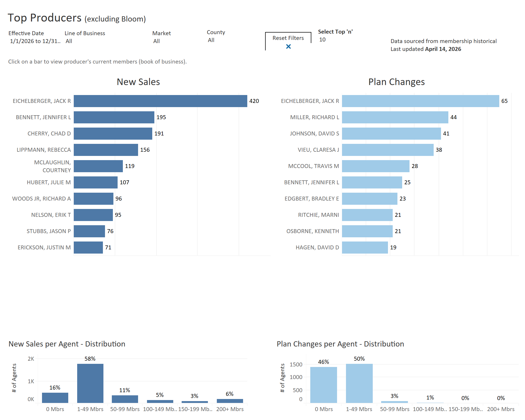This screenshot has height=420, width=525.
Task: Open the Effective Date filter dropdown
Action: coord(35,41)
